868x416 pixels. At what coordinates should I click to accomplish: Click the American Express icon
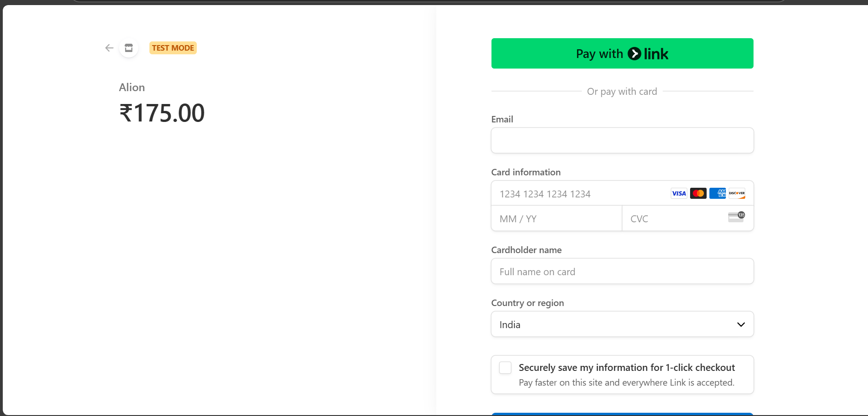pos(717,193)
